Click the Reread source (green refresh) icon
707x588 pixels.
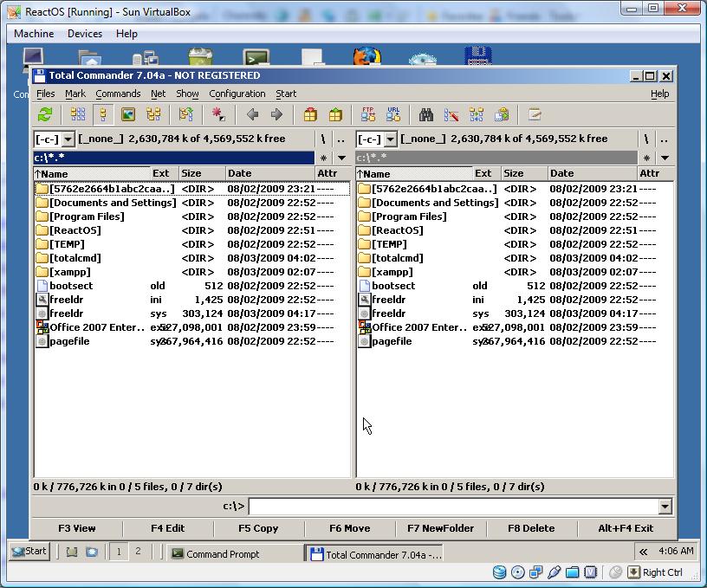click(45, 114)
